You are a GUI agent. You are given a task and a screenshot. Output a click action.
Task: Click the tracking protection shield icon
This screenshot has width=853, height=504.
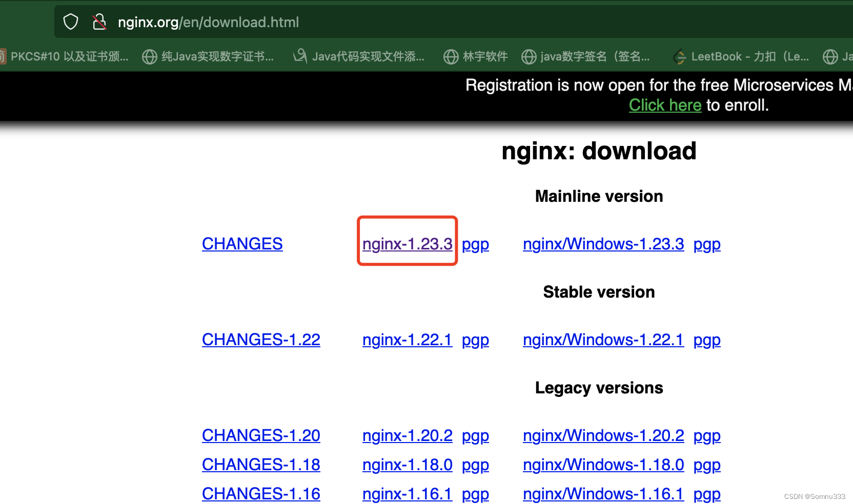(70, 22)
